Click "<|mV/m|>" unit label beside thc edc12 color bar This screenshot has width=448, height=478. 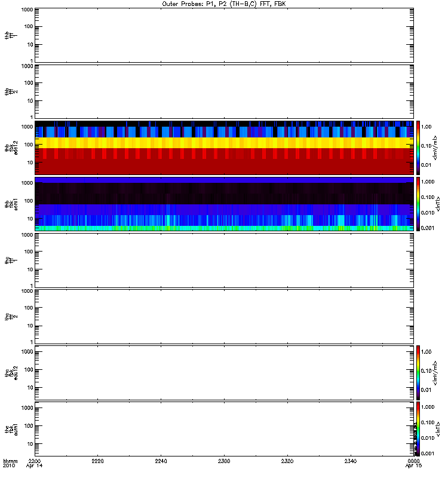435,373
